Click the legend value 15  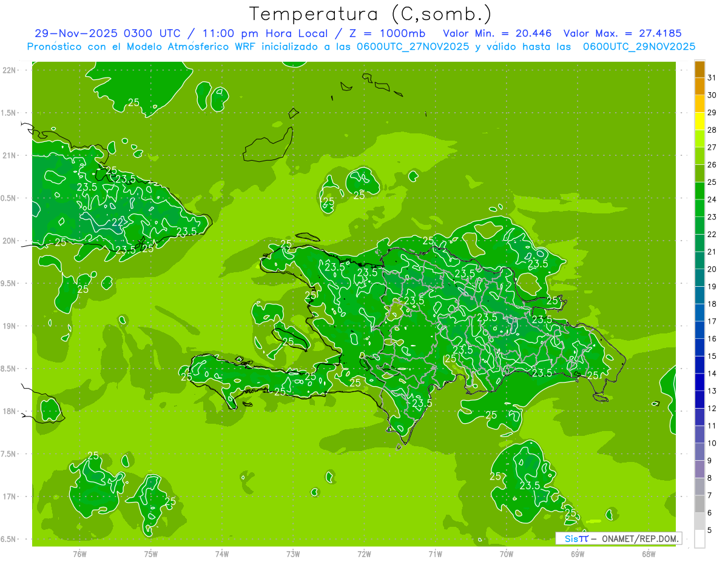[712, 356]
